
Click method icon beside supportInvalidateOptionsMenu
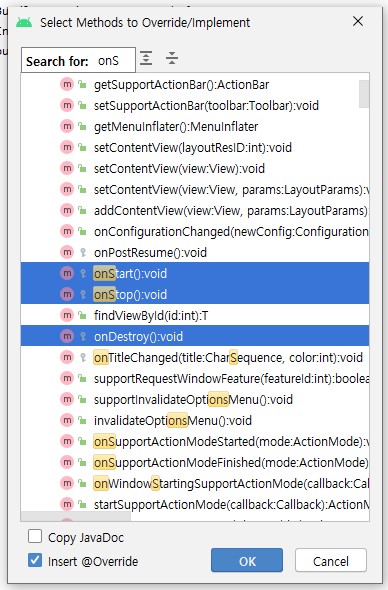[67, 399]
